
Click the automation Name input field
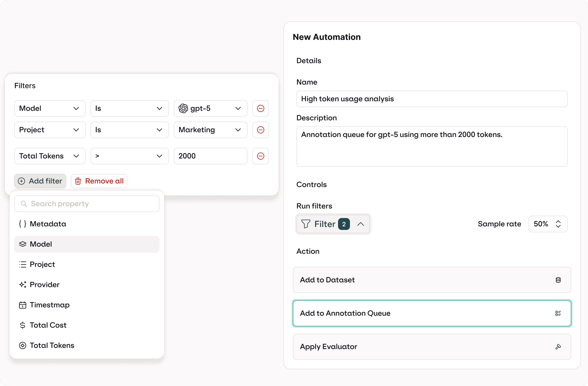(x=431, y=99)
